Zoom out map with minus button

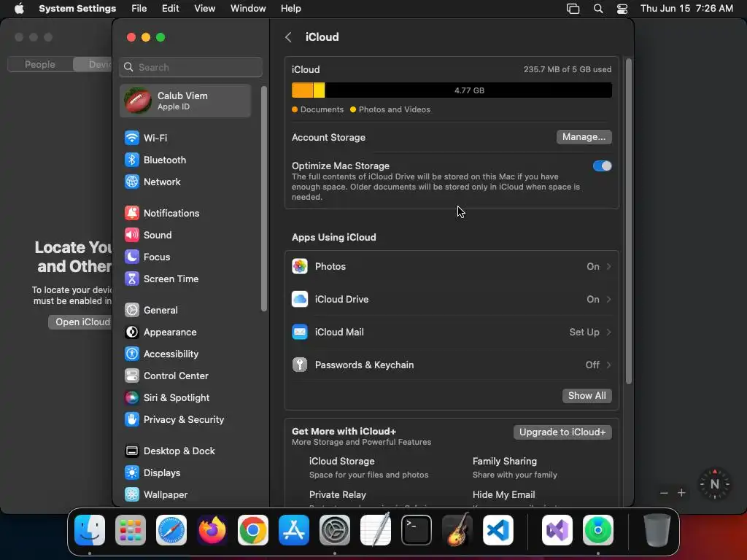click(x=664, y=493)
